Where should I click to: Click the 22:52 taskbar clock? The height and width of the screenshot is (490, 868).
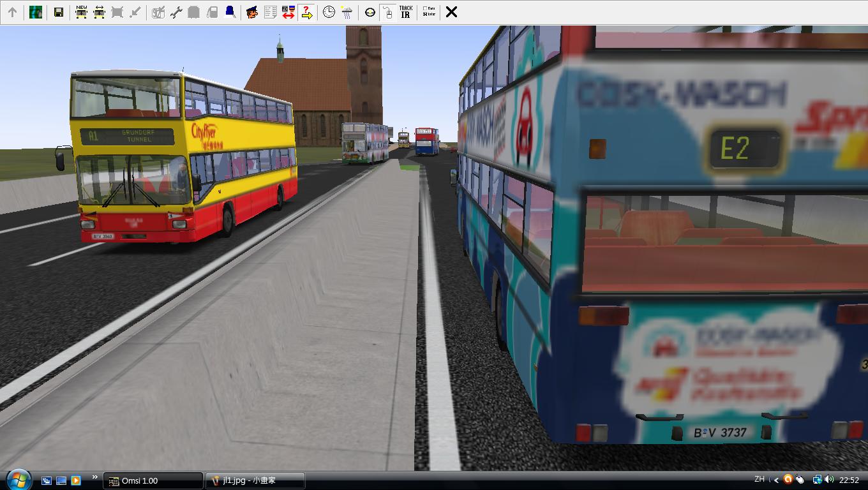click(849, 480)
